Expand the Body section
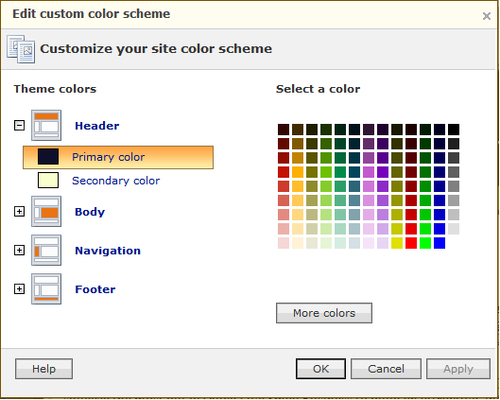 (x=19, y=211)
